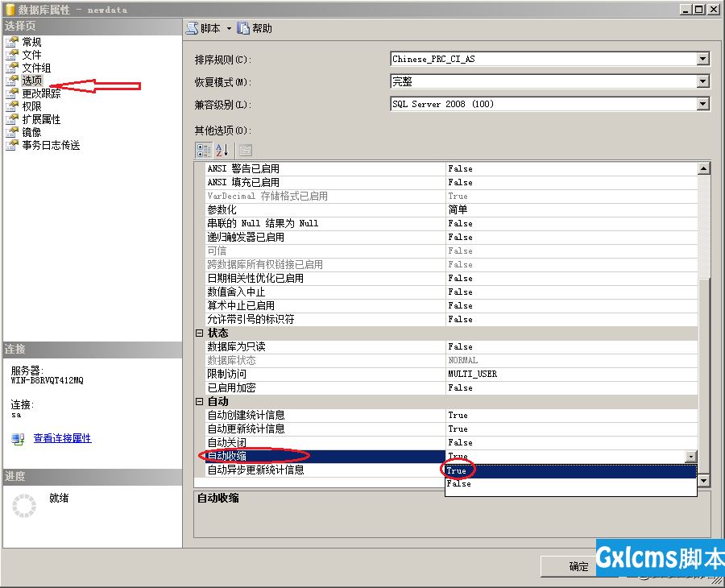Open the 扩展属性 page

click(41, 120)
